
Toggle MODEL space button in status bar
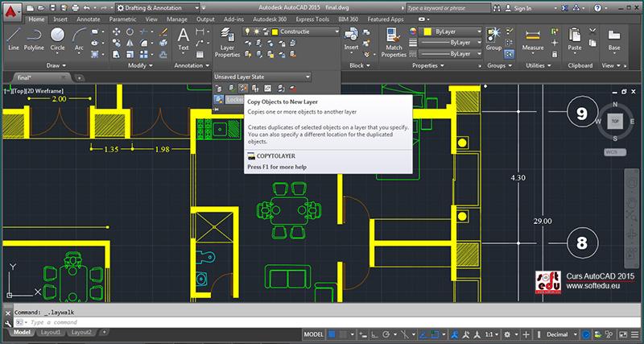click(x=313, y=334)
